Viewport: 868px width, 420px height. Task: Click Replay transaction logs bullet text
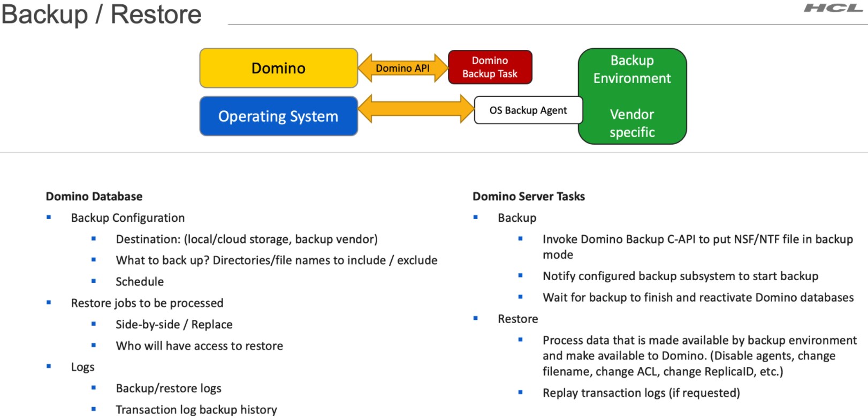pyautogui.click(x=641, y=393)
